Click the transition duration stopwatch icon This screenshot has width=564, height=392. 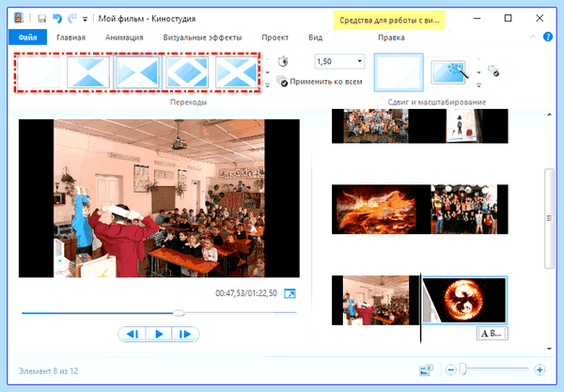[283, 61]
